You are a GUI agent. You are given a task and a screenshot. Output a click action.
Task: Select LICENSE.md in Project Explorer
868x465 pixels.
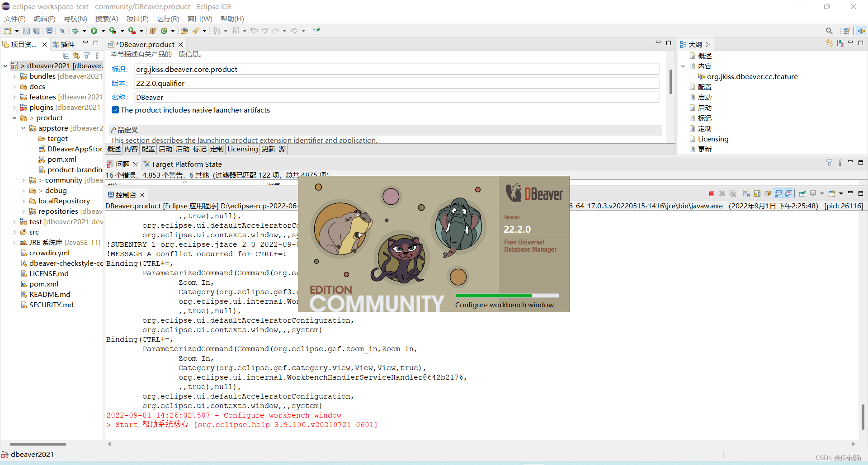pos(49,274)
